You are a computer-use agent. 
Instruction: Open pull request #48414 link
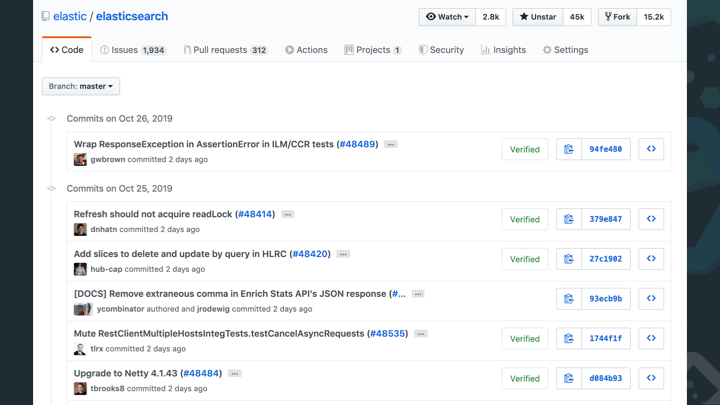(255, 214)
